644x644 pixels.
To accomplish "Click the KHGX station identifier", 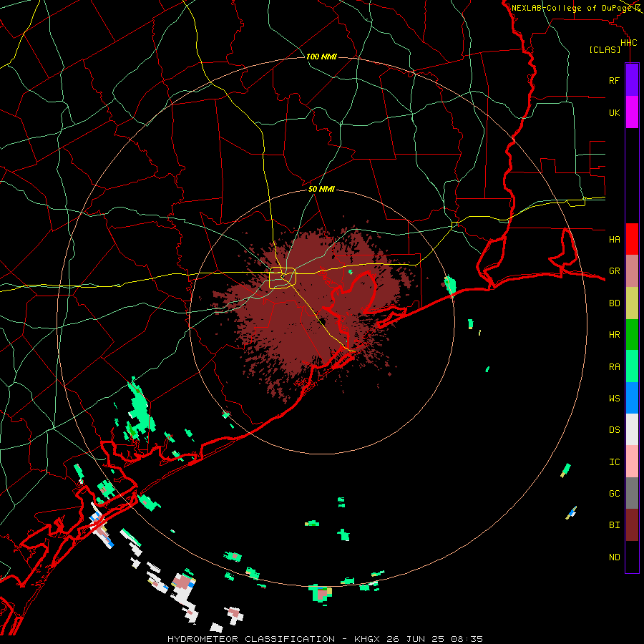I will point(369,639).
